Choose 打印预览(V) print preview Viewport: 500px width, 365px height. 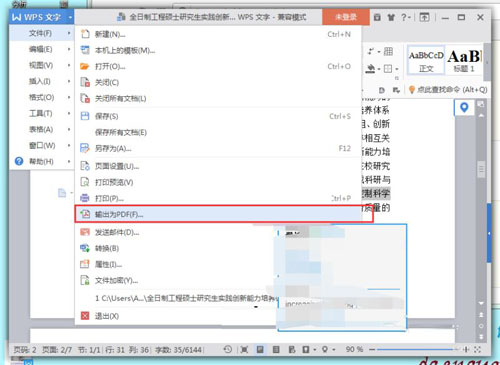218,182
